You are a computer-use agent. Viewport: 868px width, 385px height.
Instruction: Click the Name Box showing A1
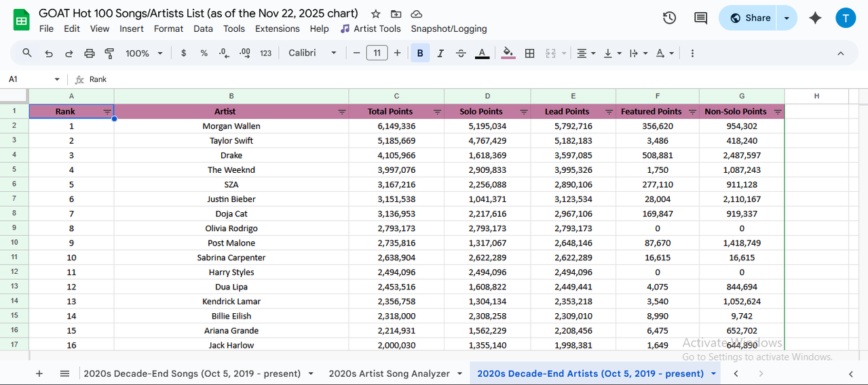34,79
